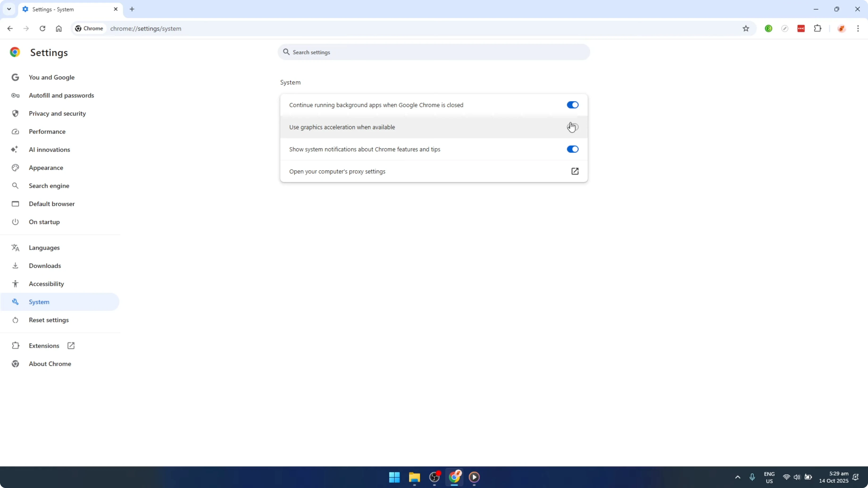Screen dimensions: 868x488
Task: Click the ENG US language indicator
Action: (769, 477)
